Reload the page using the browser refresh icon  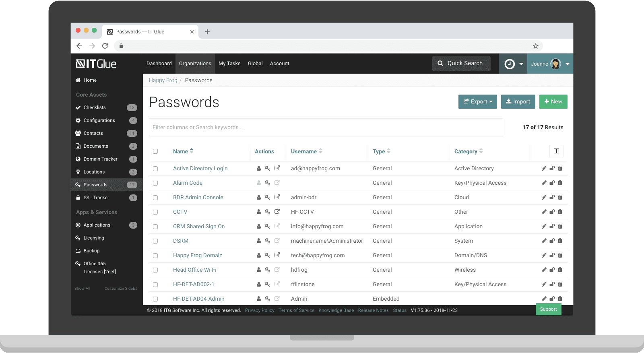point(105,46)
